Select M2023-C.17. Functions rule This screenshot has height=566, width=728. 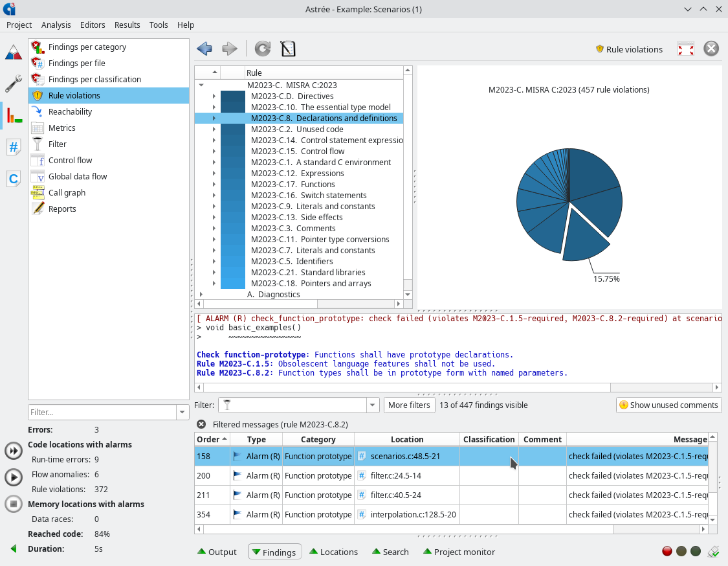pyautogui.click(x=292, y=185)
